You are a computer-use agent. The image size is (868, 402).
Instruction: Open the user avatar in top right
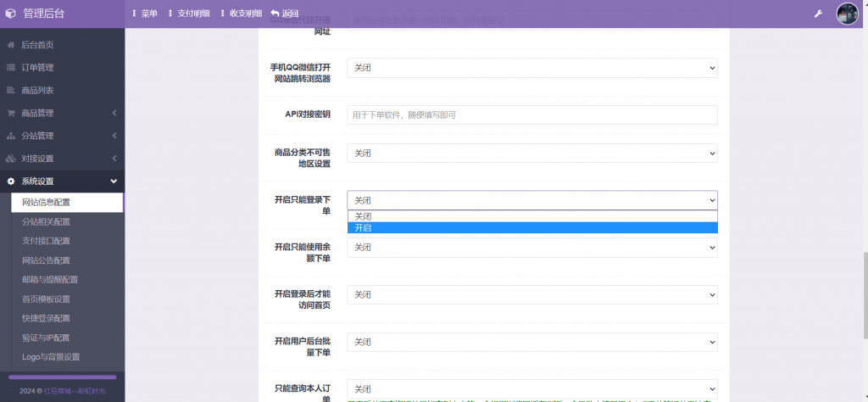coord(847,14)
